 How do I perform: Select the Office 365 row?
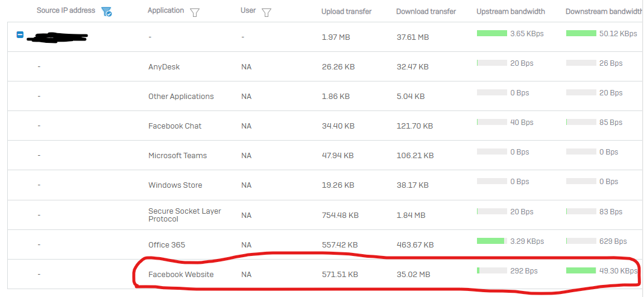[324, 244]
